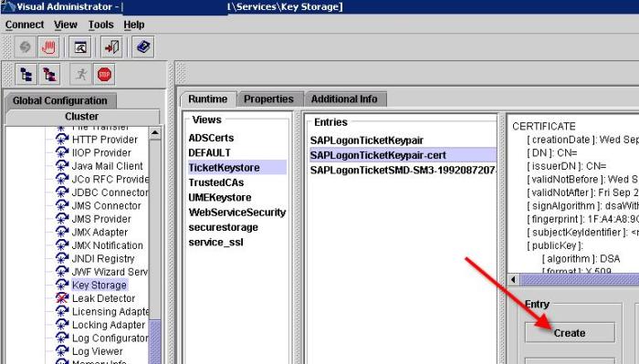Click the red hand stop toolbar icon

[x=48, y=47]
